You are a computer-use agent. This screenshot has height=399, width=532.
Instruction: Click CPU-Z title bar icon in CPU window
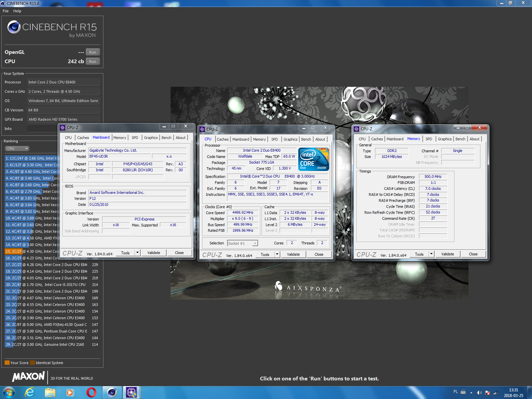tap(202, 129)
